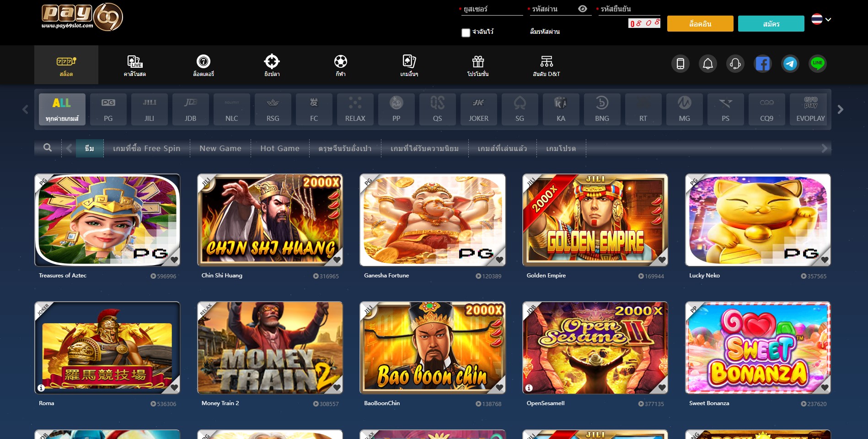Open the Facebook page icon
The image size is (868, 439).
[762, 64]
